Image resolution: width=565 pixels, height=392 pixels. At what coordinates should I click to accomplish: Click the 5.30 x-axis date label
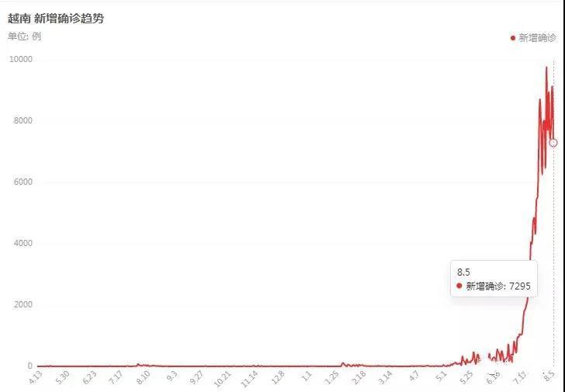[x=64, y=378]
